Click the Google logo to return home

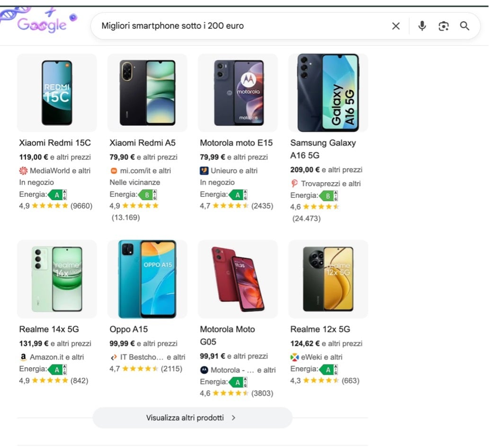(x=41, y=24)
